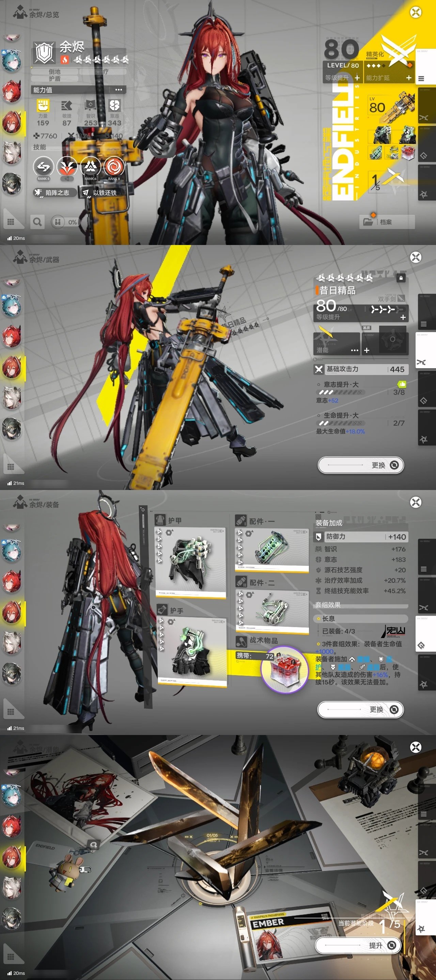Select the RANK 5 skill icon
Screen dimensions: 436x980
pyautogui.click(x=43, y=167)
